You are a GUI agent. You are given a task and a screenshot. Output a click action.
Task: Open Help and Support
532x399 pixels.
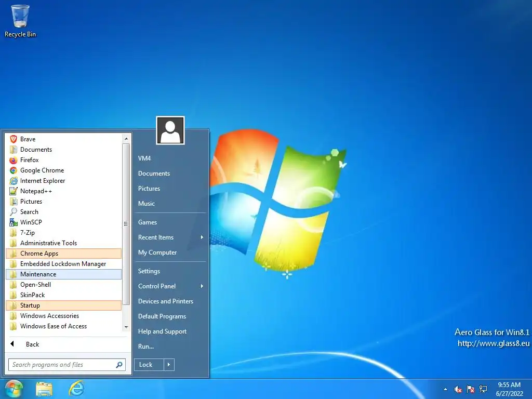tap(162, 331)
